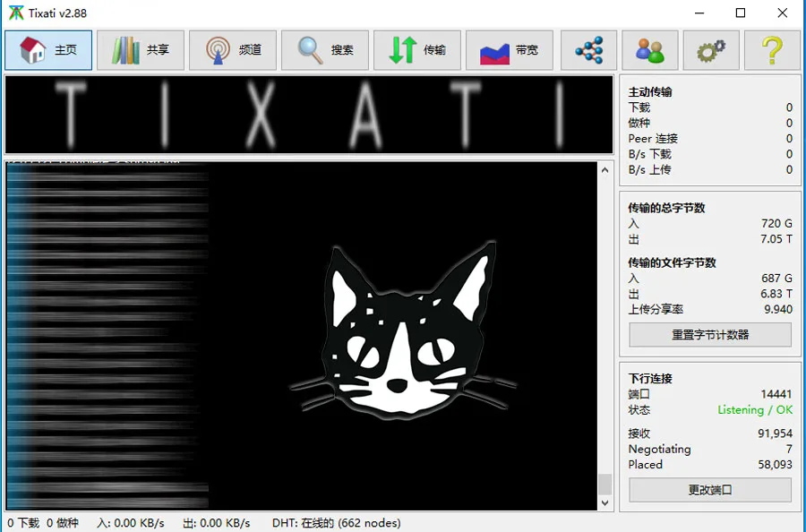Viewport: 806px width, 532px height.
Task: Click the 接收 value 91,954
Action: click(x=776, y=433)
